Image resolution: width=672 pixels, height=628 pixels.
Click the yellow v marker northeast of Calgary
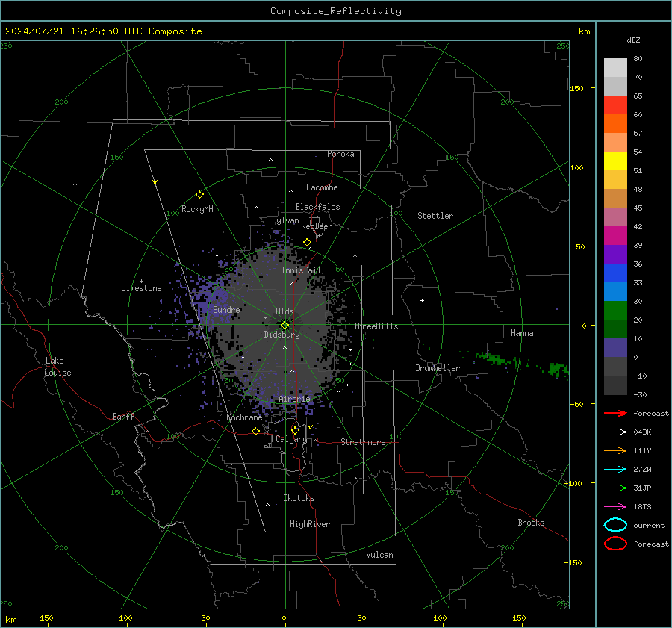click(x=311, y=427)
